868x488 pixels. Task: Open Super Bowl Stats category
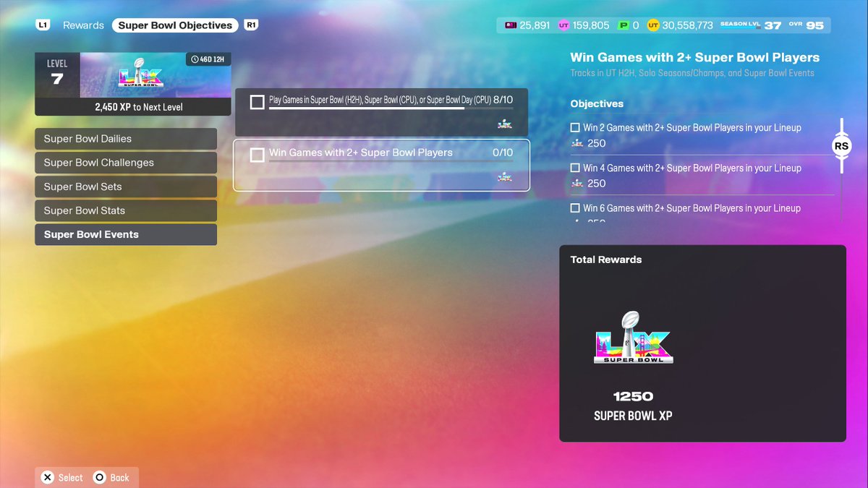126,210
